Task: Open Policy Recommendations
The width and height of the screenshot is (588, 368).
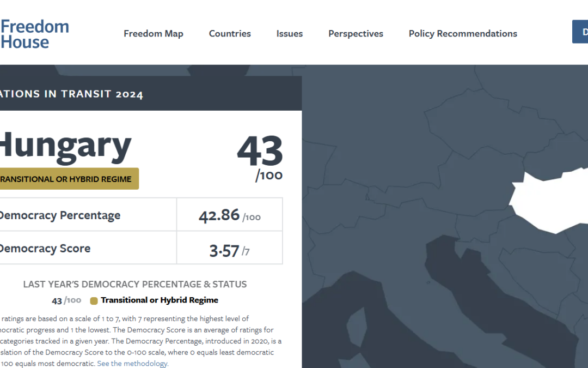Action: pyautogui.click(x=462, y=33)
